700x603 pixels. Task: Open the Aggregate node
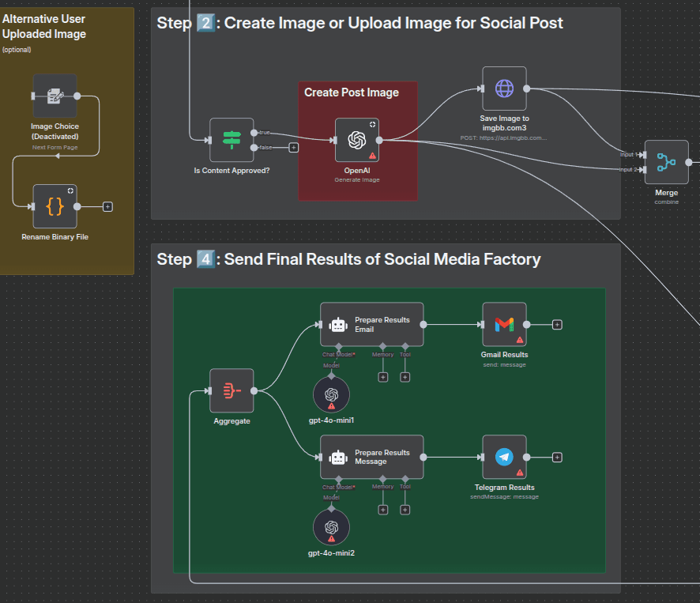coord(231,390)
